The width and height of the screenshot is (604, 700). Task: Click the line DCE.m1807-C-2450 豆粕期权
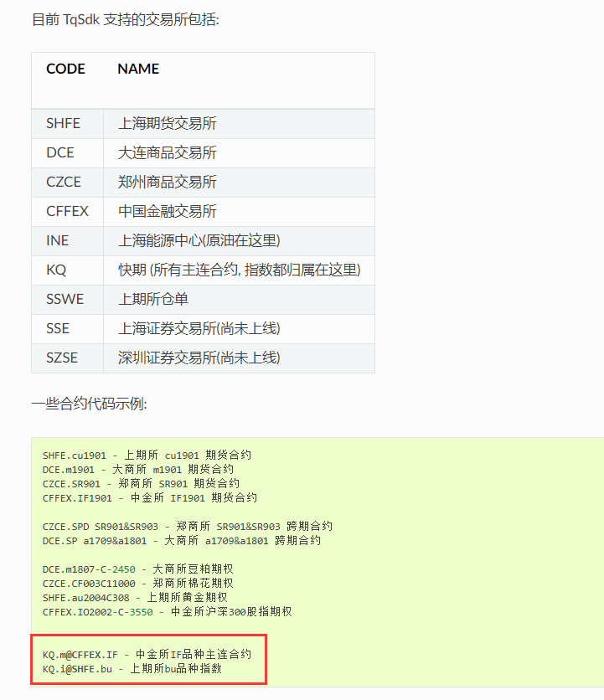pos(138,569)
